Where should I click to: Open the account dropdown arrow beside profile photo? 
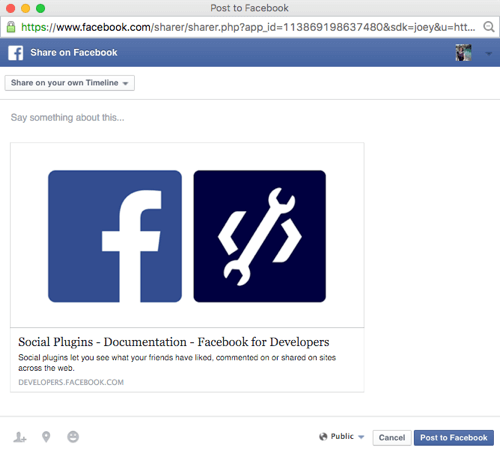pyautogui.click(x=488, y=53)
